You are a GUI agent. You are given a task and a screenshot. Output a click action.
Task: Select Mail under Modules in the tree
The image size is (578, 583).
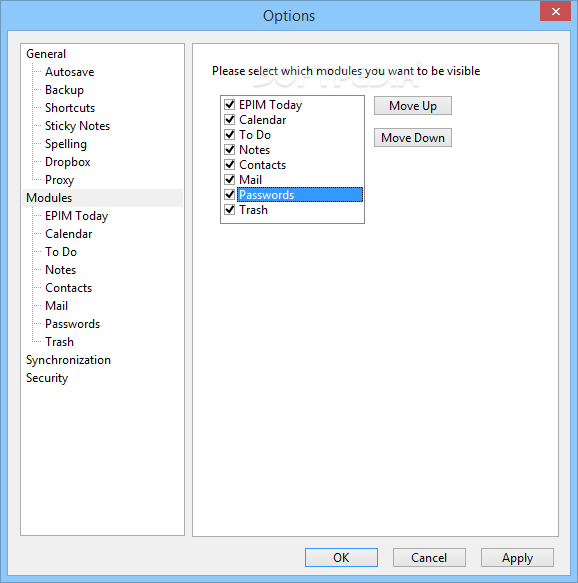(x=56, y=306)
